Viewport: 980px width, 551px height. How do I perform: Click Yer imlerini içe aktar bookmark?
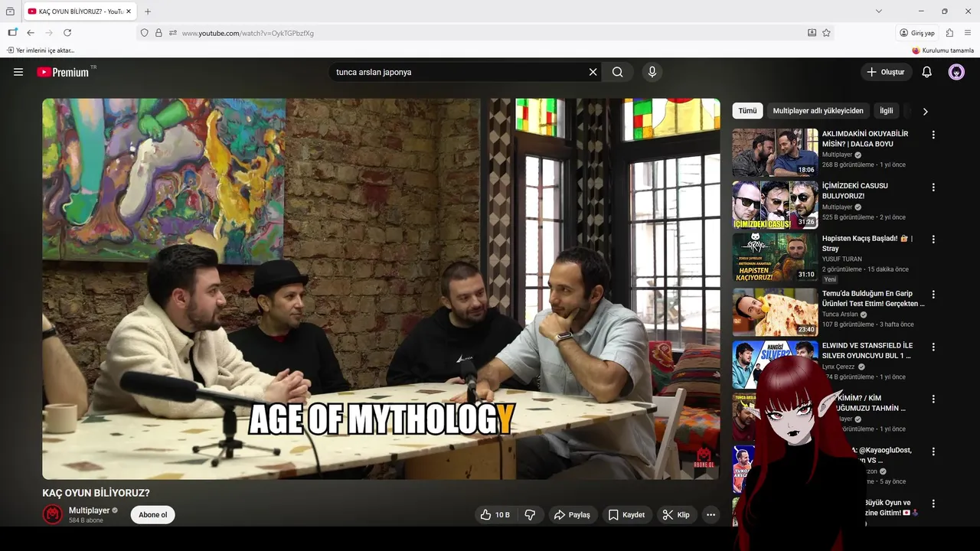coord(41,51)
